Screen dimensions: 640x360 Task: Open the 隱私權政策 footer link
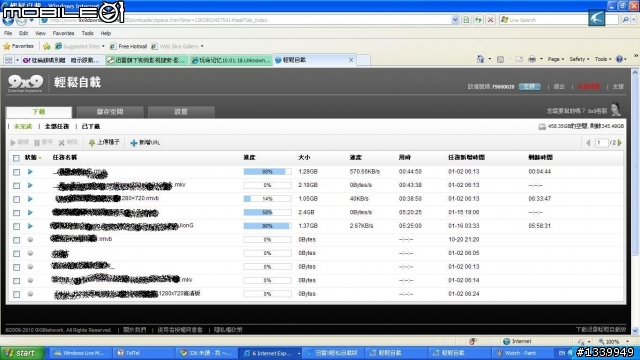point(228,330)
